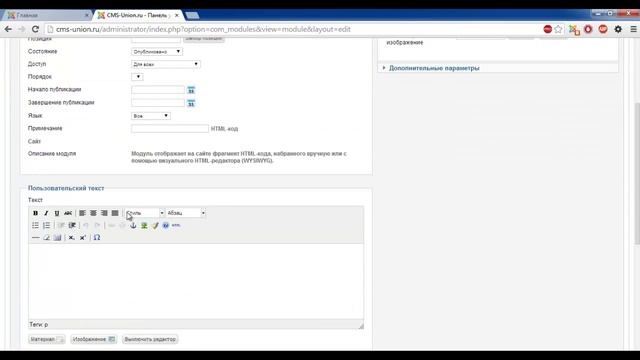
Task: Click inside the editor text area
Action: pos(196,282)
